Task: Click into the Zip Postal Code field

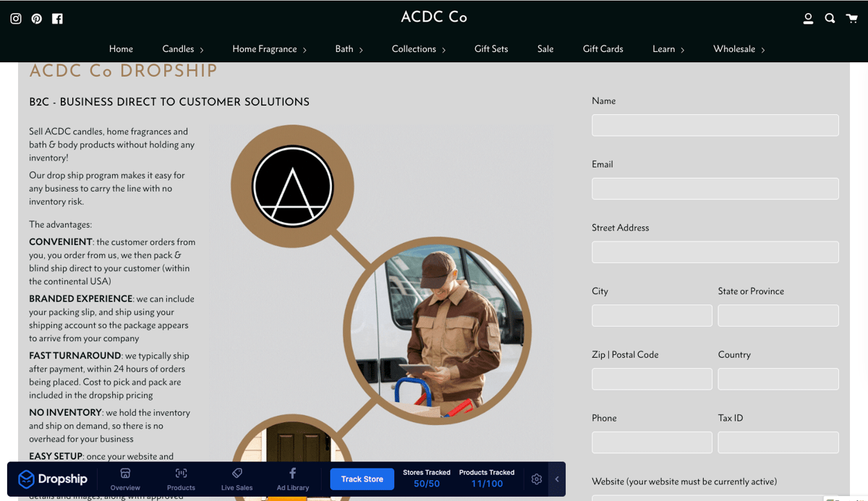Action: [x=652, y=379]
